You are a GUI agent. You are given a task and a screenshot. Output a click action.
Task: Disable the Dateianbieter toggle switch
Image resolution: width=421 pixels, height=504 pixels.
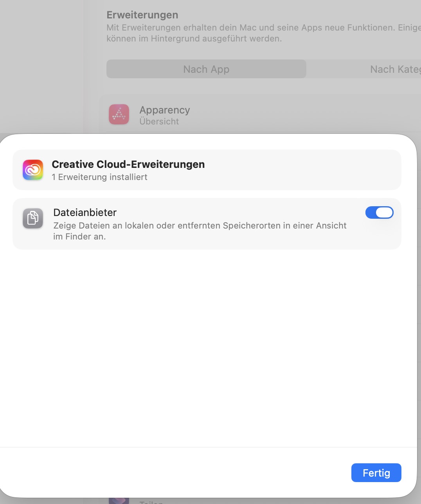pos(379,212)
